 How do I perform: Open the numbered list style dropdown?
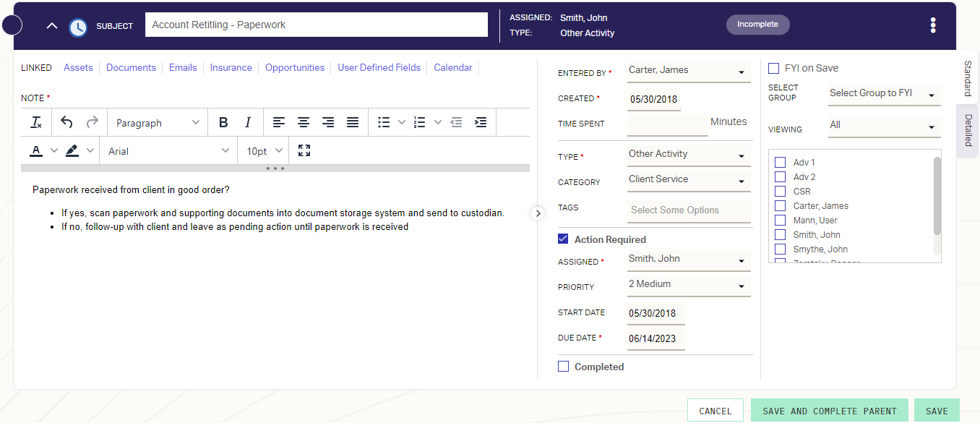point(437,123)
